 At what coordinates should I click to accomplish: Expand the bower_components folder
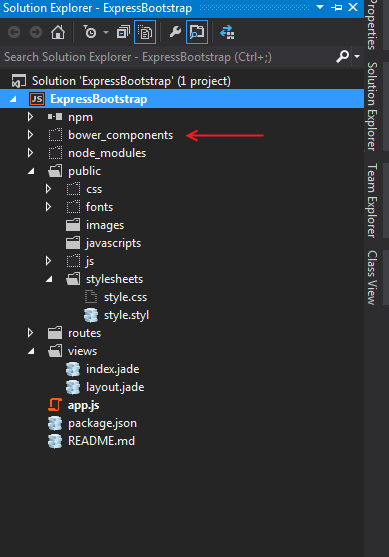[31, 135]
